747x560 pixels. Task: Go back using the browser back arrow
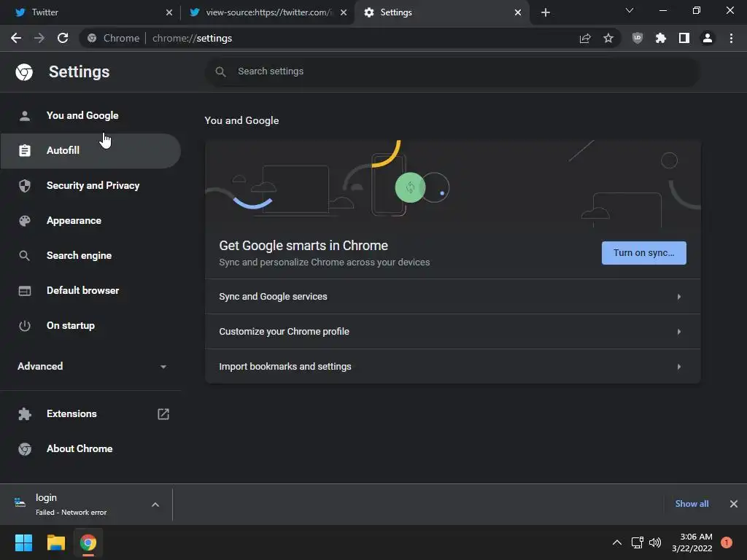tap(16, 38)
